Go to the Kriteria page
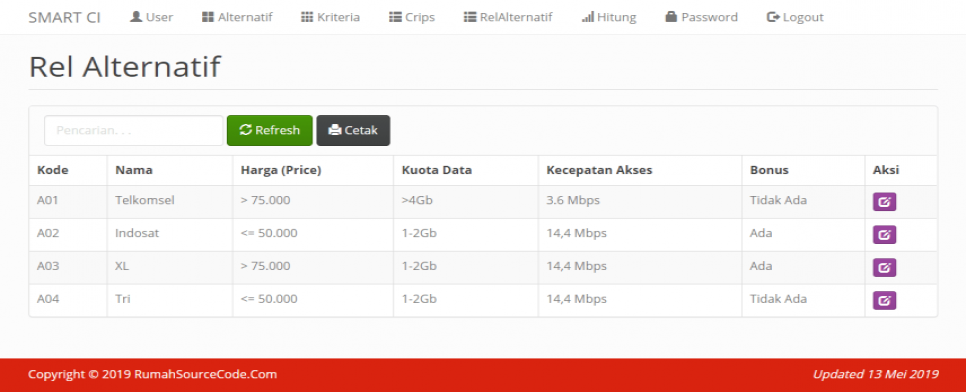The image size is (966, 392). (x=330, y=17)
